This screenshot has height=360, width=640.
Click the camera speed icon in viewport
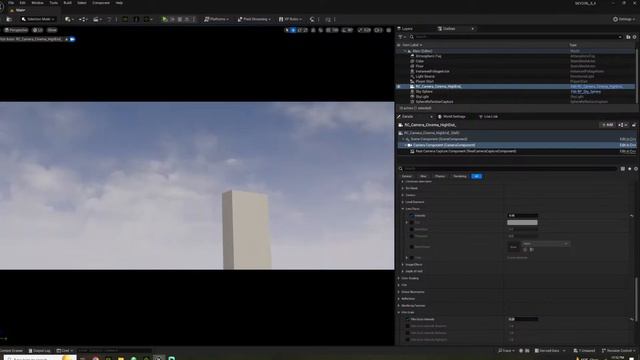pos(378,30)
